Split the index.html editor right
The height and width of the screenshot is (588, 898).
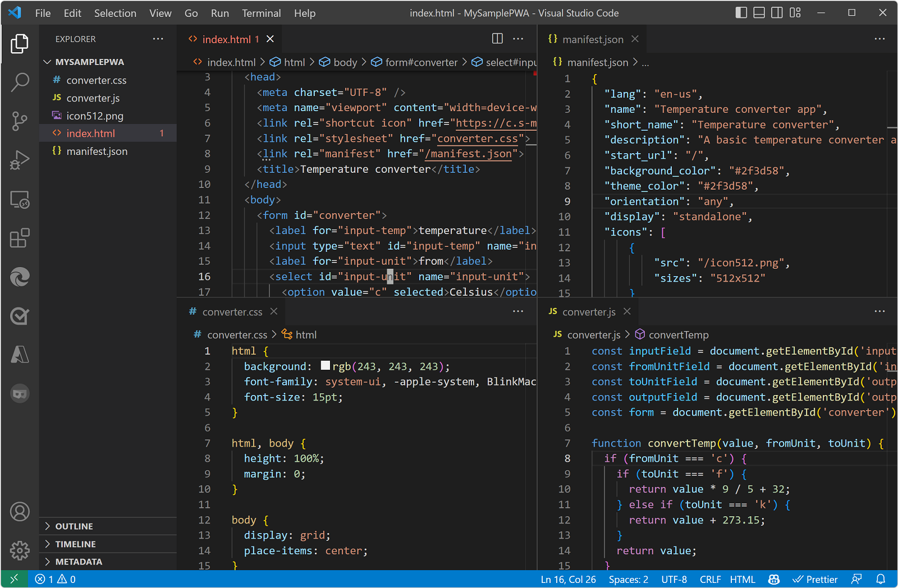497,39
